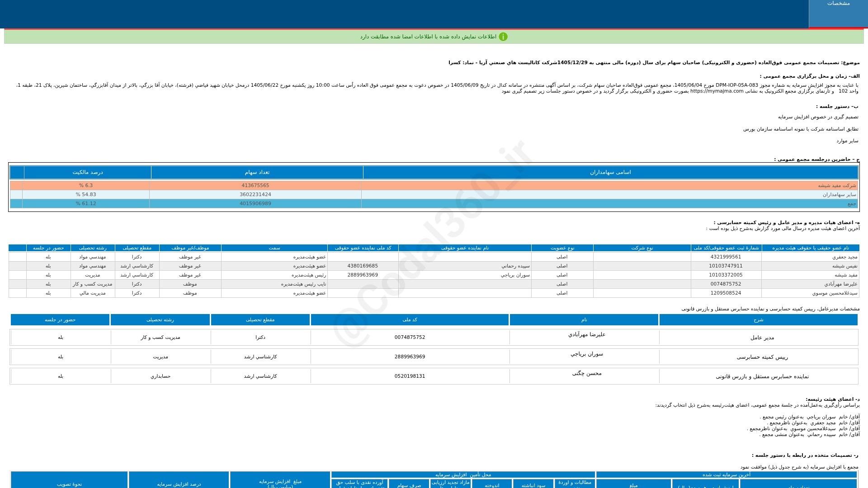Click the green info icon in notice bar
This screenshot has width=868, height=488.
point(503,37)
